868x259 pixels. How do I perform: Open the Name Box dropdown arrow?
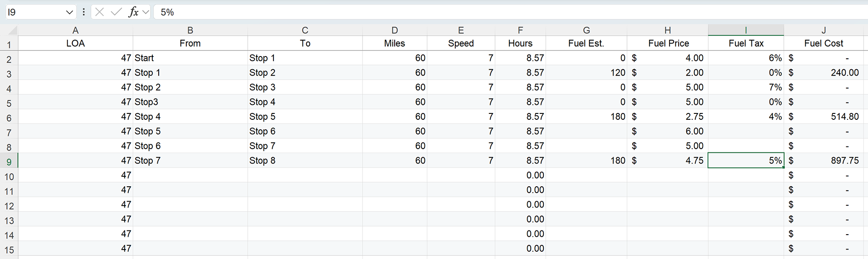(x=69, y=12)
